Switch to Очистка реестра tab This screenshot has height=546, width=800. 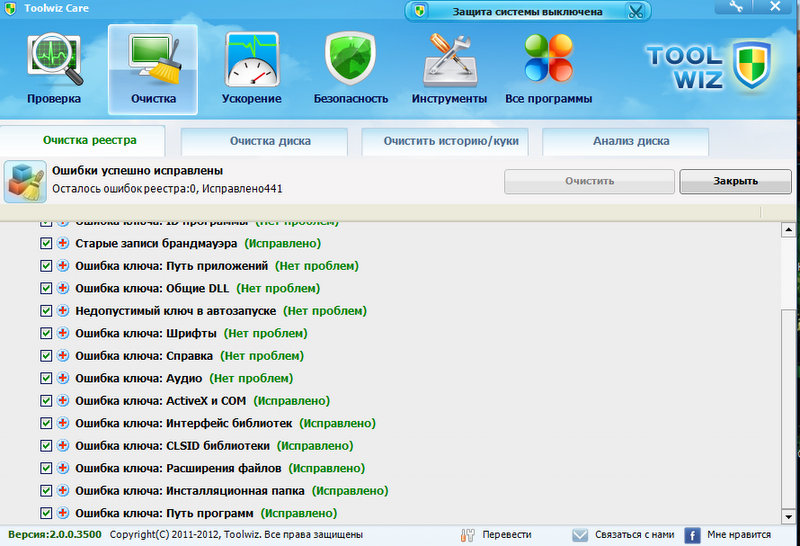tap(83, 140)
